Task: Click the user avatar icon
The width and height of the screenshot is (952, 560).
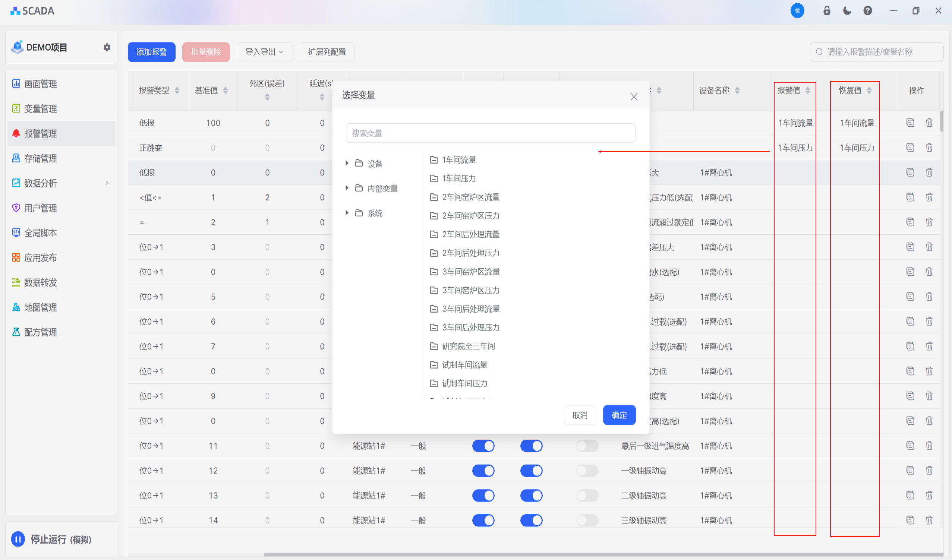Action: tap(797, 10)
